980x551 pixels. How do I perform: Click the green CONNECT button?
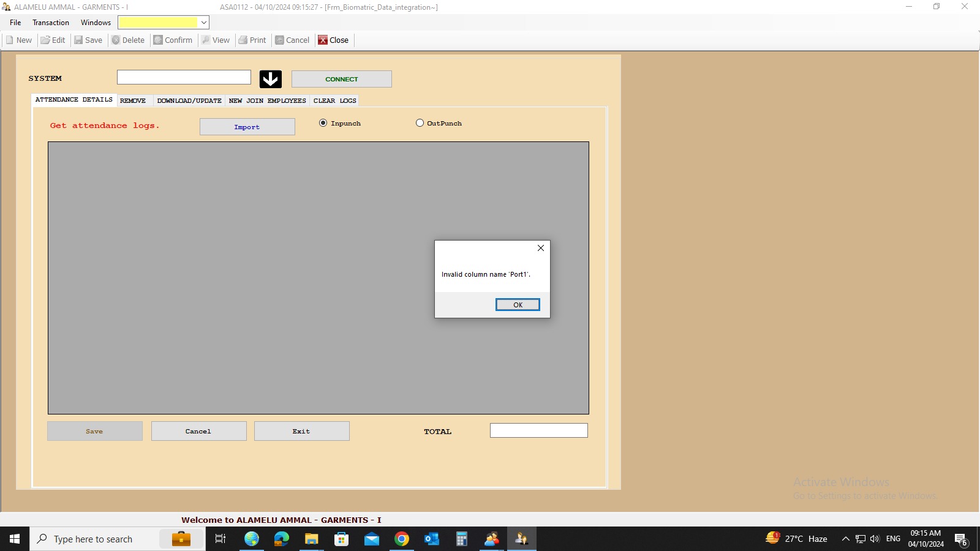[x=341, y=79]
